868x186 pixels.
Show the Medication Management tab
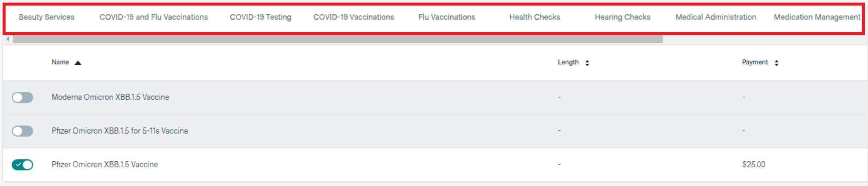(817, 17)
